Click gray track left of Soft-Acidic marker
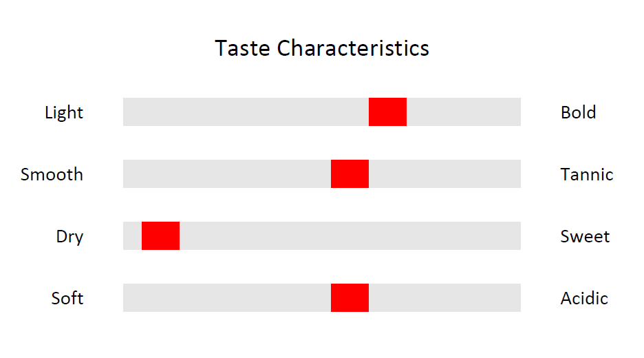644x358 pixels. click(x=227, y=297)
